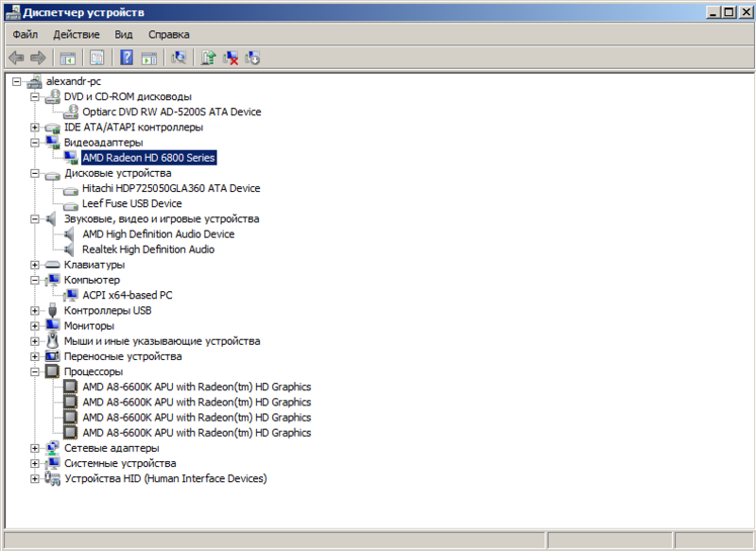756x551 pixels.
Task: Select AMD High Definition Audio Device
Action: (159, 234)
